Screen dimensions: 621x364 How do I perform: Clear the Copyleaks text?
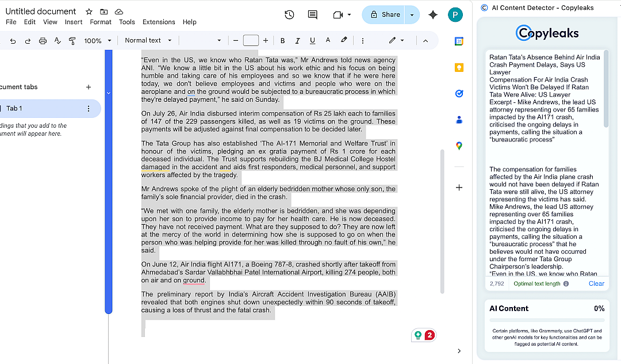click(x=596, y=283)
